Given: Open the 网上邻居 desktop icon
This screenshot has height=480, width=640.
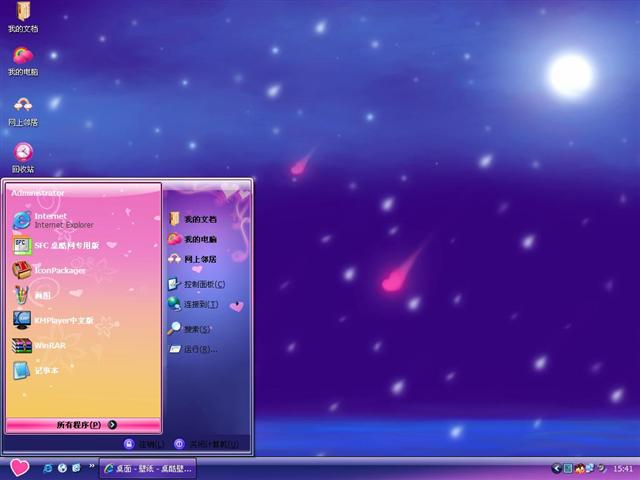Looking at the screenshot, I should (23, 111).
